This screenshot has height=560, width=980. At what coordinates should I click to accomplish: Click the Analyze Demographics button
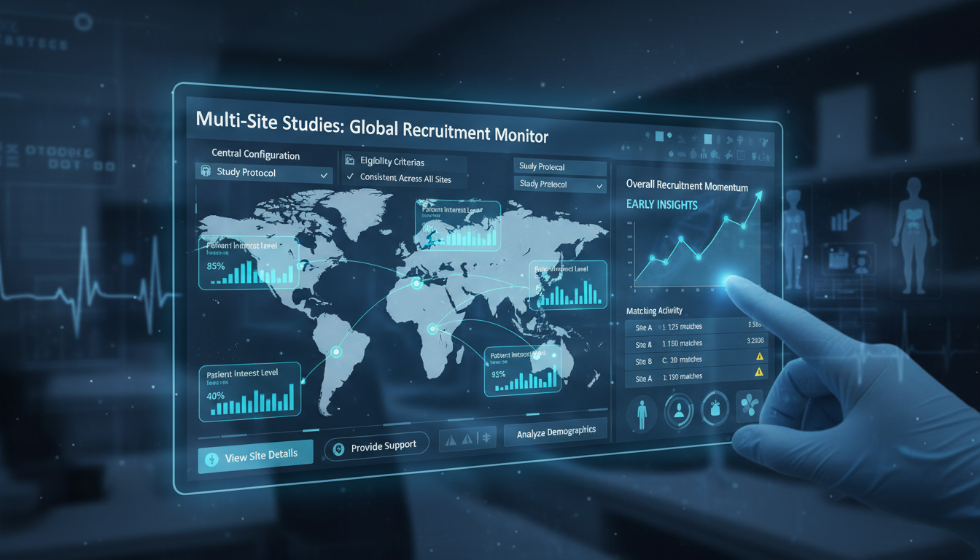pos(556,431)
